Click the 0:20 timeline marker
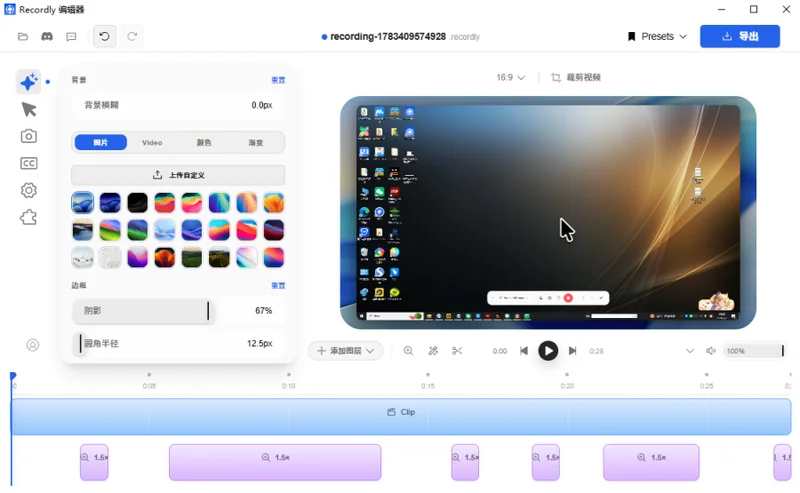This screenshot has height=493, width=800. 567,386
